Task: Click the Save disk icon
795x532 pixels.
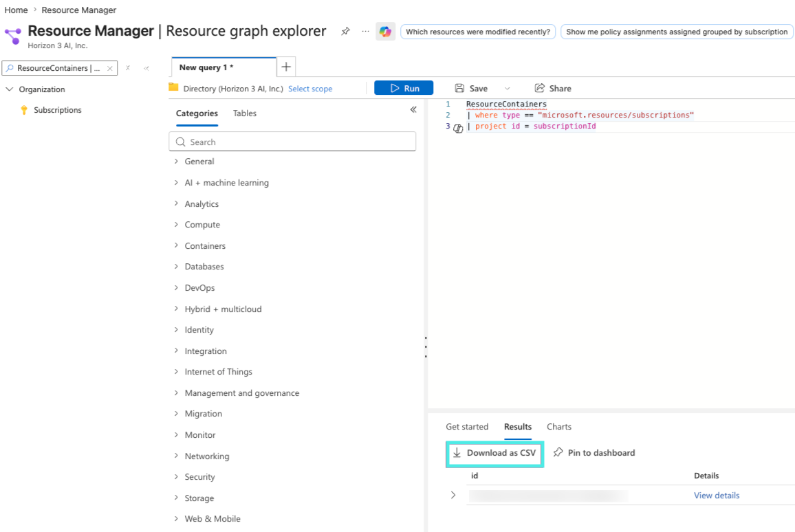Action: click(459, 88)
